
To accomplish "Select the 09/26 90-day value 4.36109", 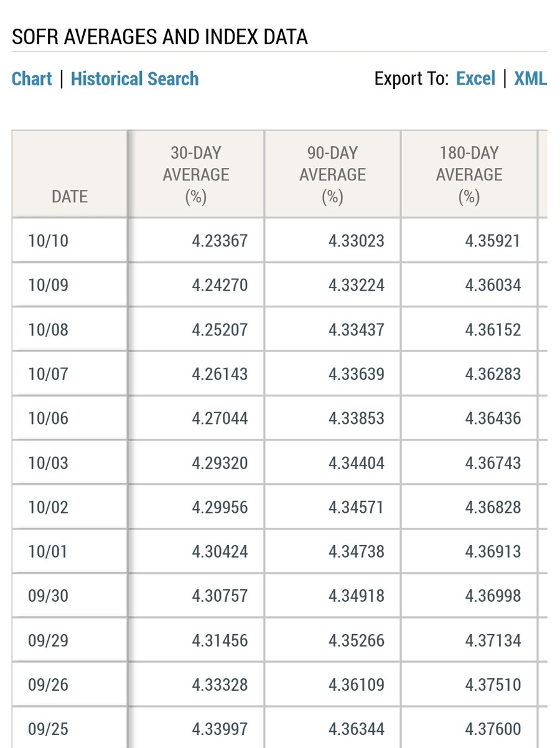I will (x=357, y=685).
